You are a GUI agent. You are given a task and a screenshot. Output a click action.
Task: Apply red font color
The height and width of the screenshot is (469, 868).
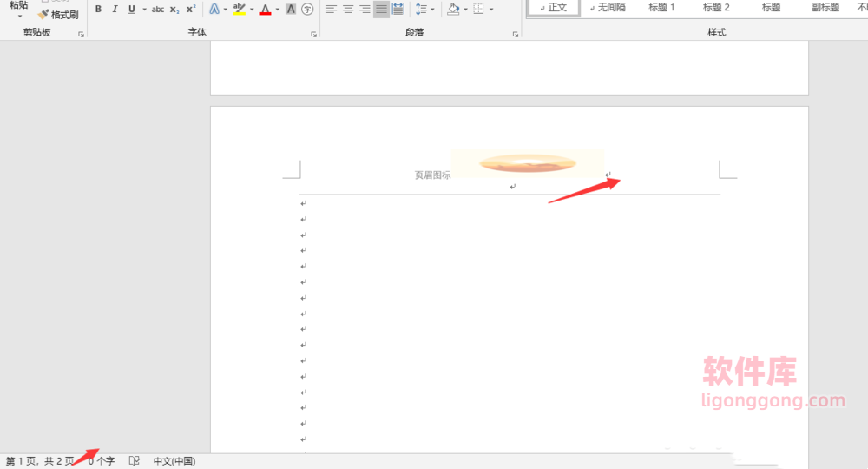click(265, 9)
